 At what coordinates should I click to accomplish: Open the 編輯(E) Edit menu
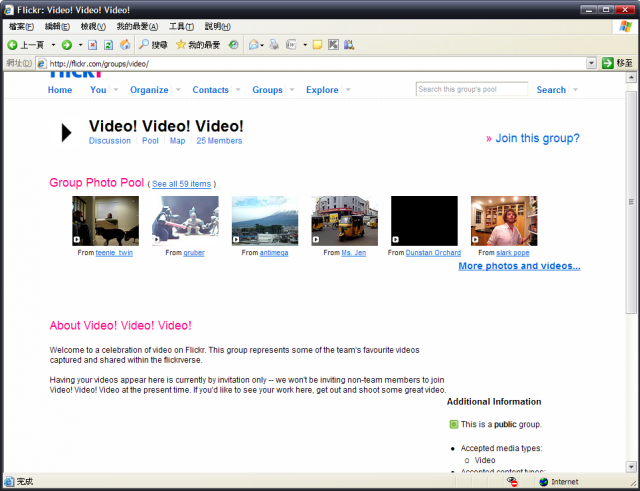pyautogui.click(x=57, y=27)
